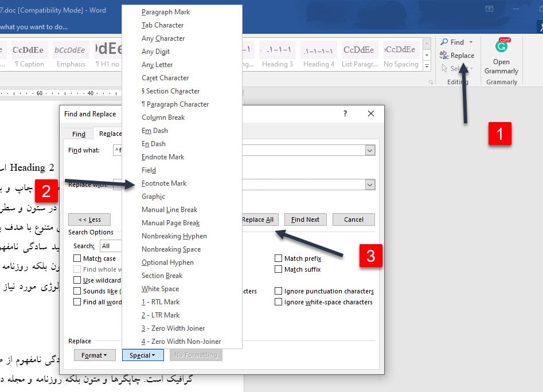Switch to the Find tab
The height and width of the screenshot is (392, 543).
point(79,134)
